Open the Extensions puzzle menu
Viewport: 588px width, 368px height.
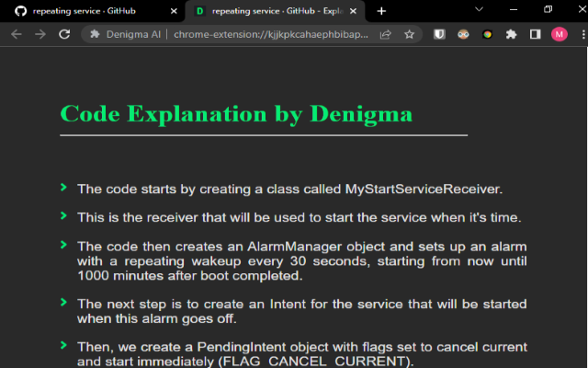tap(511, 35)
